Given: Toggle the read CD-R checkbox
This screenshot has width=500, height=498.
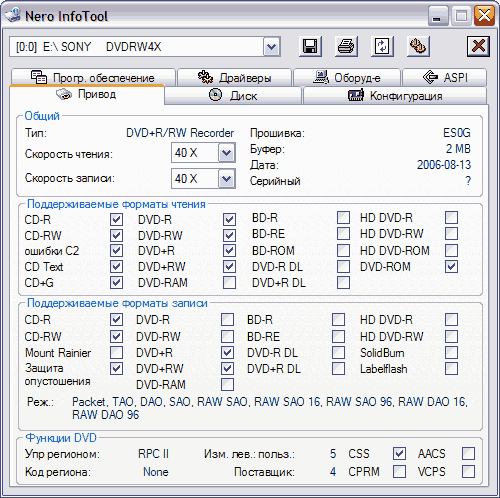Looking at the screenshot, I should tap(116, 220).
